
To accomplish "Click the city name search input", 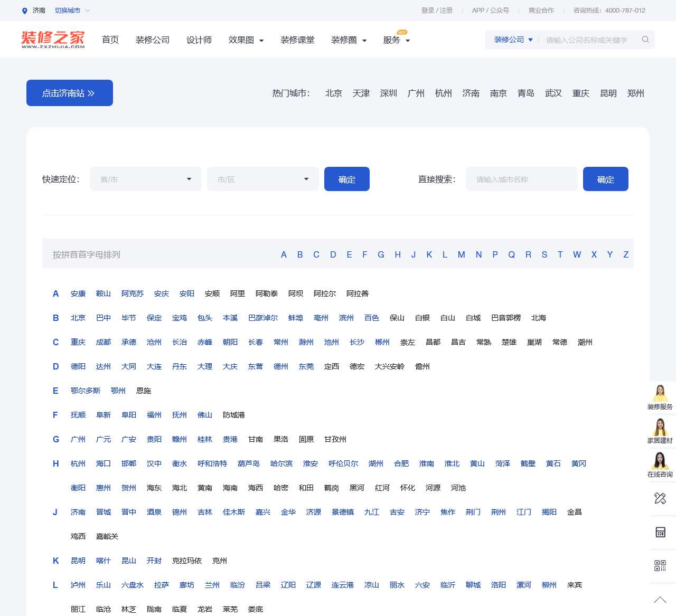I will click(x=521, y=179).
